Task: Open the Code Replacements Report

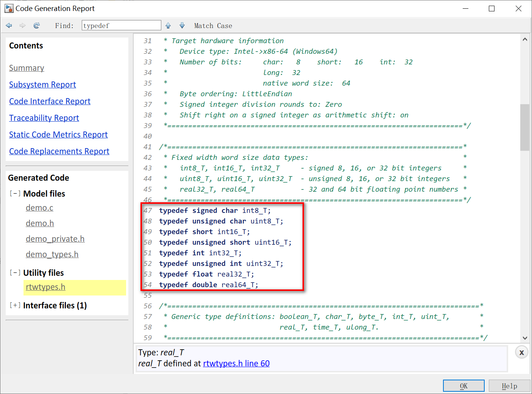Action: (59, 151)
